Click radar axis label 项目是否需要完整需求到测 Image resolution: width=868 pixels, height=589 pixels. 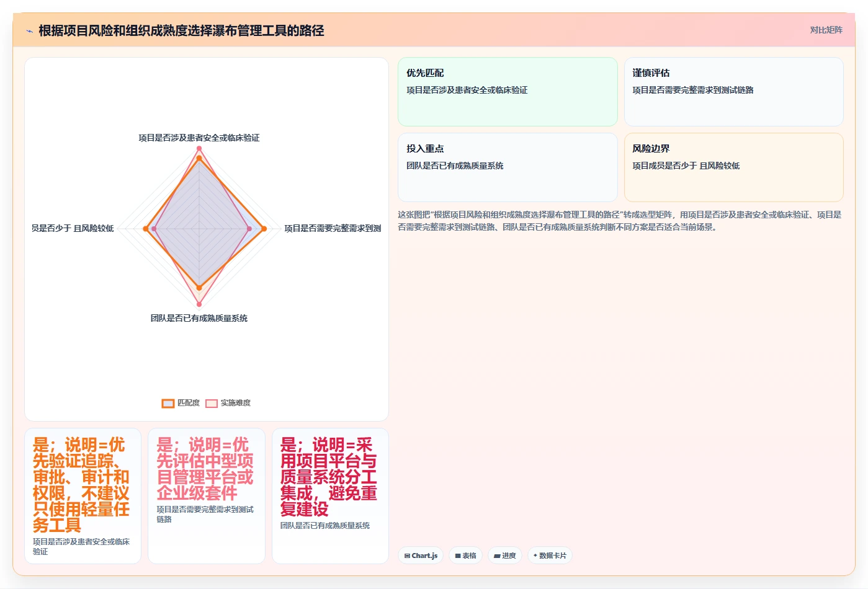333,228
